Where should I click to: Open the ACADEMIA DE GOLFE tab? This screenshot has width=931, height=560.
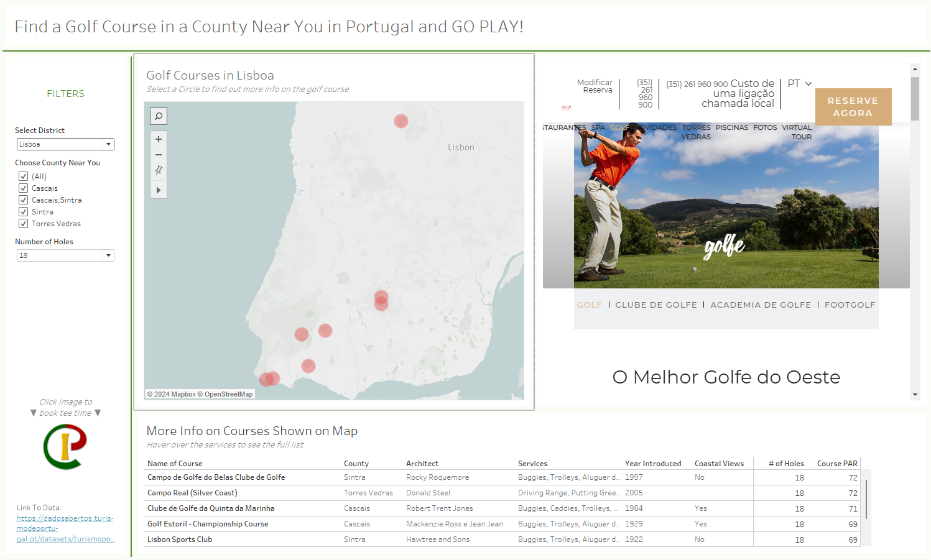(761, 305)
